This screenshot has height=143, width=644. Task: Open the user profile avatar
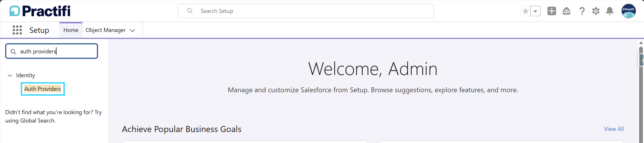coord(628,11)
